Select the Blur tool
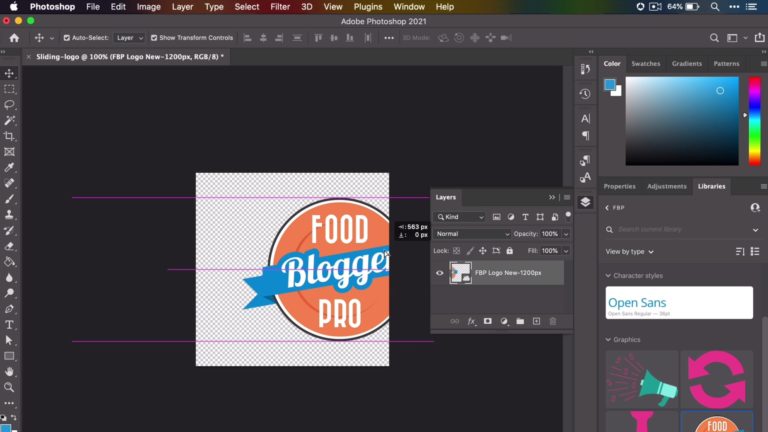 tap(9, 278)
